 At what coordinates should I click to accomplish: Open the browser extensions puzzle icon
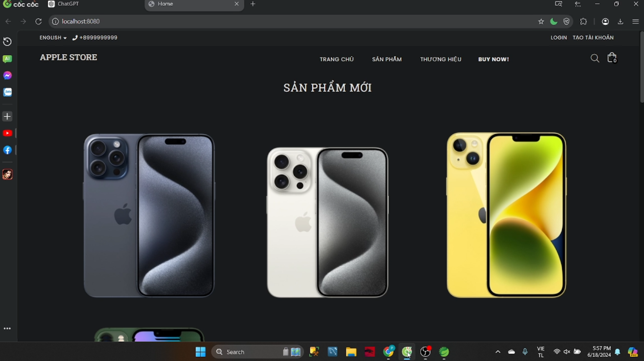point(583,21)
